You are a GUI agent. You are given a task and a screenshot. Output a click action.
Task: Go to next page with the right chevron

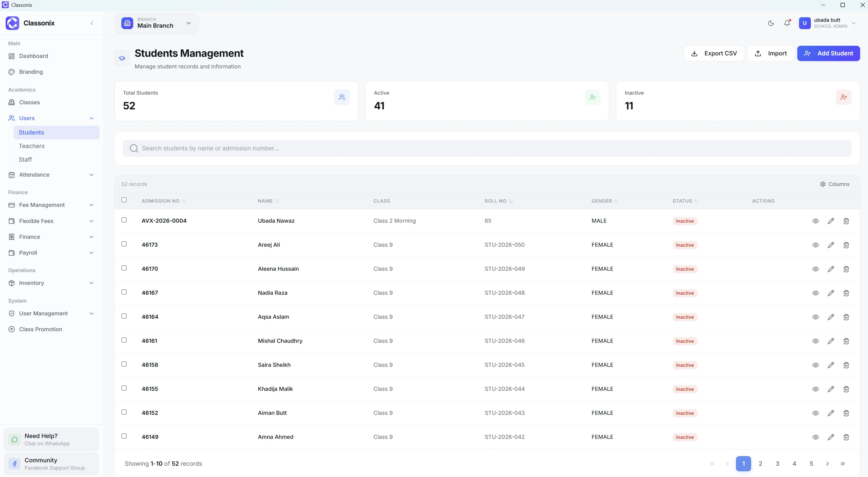pyautogui.click(x=827, y=463)
